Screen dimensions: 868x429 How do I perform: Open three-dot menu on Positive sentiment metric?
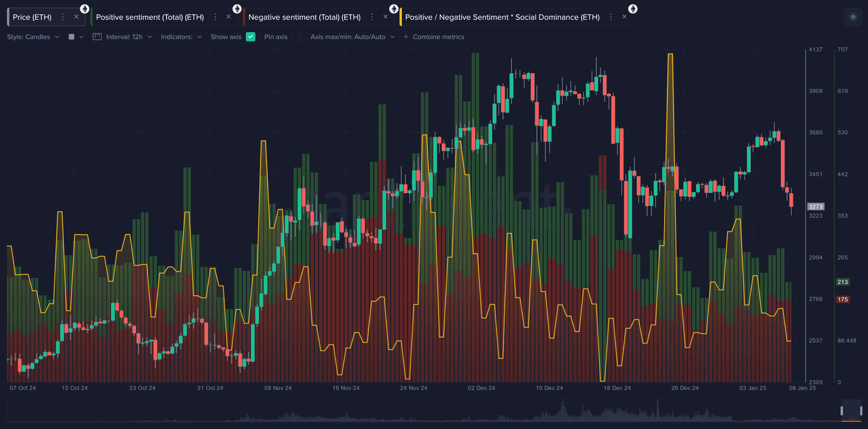coord(215,17)
